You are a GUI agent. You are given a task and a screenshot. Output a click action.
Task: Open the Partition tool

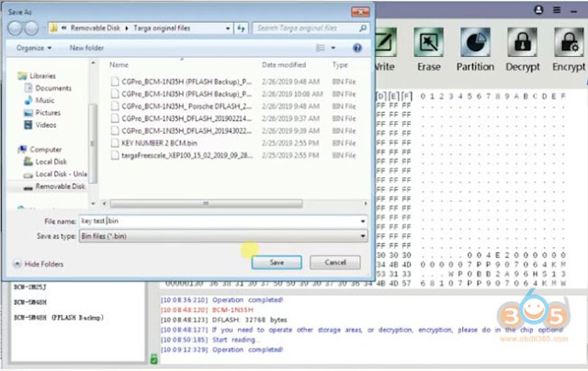pos(475,42)
